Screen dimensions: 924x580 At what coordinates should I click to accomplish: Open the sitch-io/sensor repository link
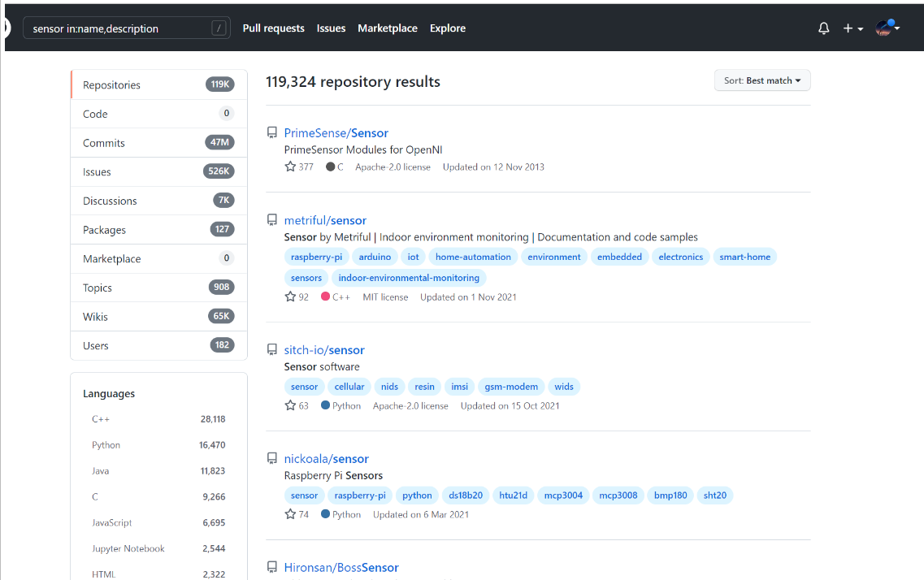[x=324, y=350]
